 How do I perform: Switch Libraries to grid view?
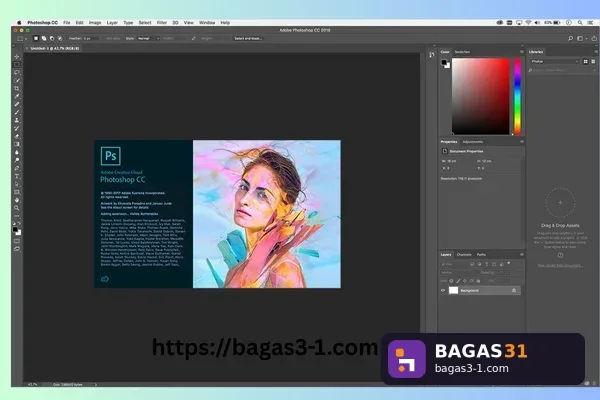[x=585, y=61]
